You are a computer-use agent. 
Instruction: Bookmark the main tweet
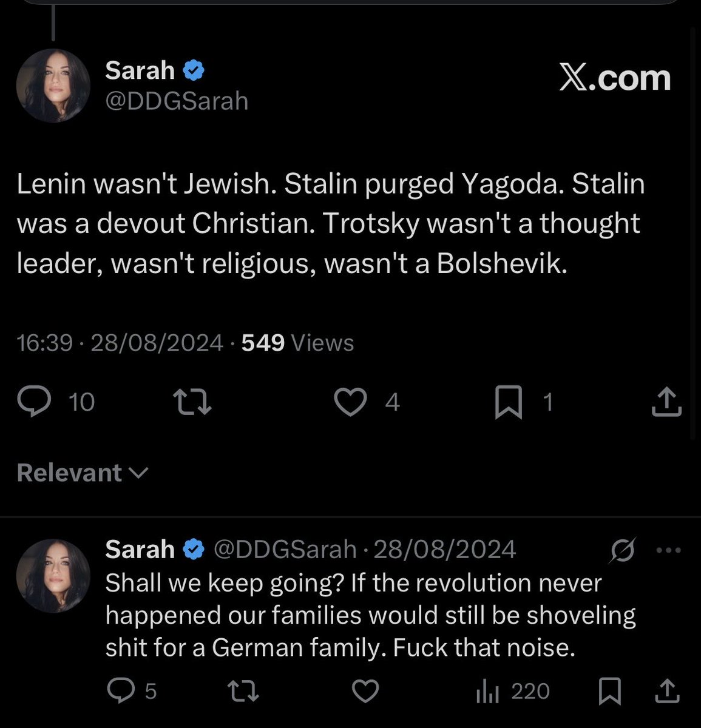[x=507, y=403]
